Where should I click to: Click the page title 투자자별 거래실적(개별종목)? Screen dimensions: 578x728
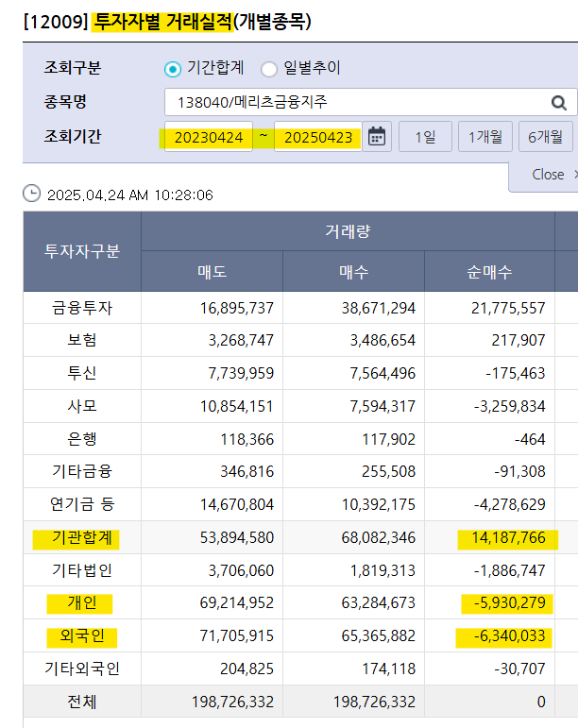click(x=203, y=22)
